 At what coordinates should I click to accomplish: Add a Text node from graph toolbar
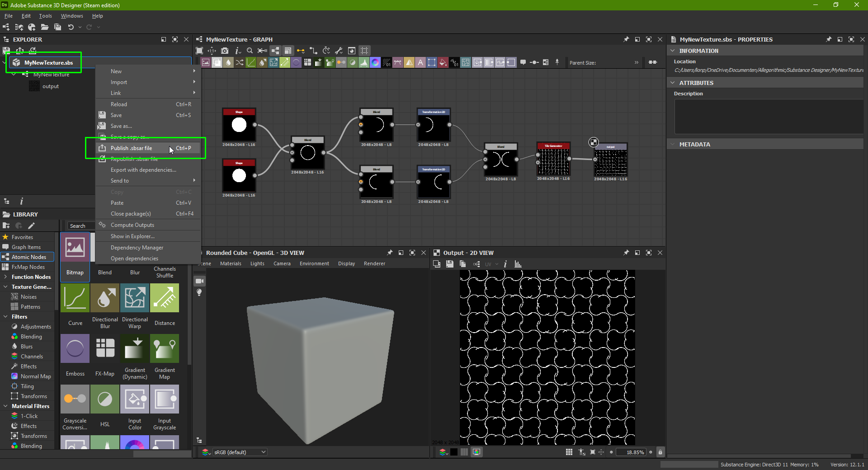(x=420, y=62)
